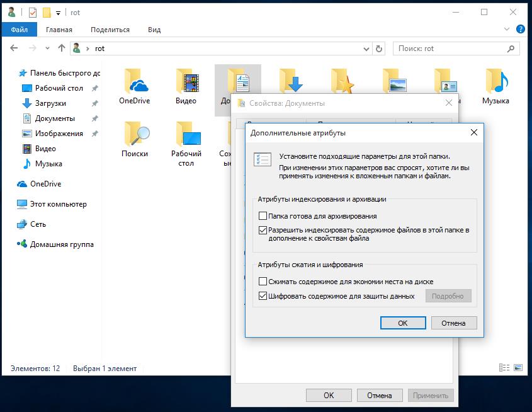This screenshot has height=412, width=532.
Task: Go up one folder level
Action: tap(62, 48)
